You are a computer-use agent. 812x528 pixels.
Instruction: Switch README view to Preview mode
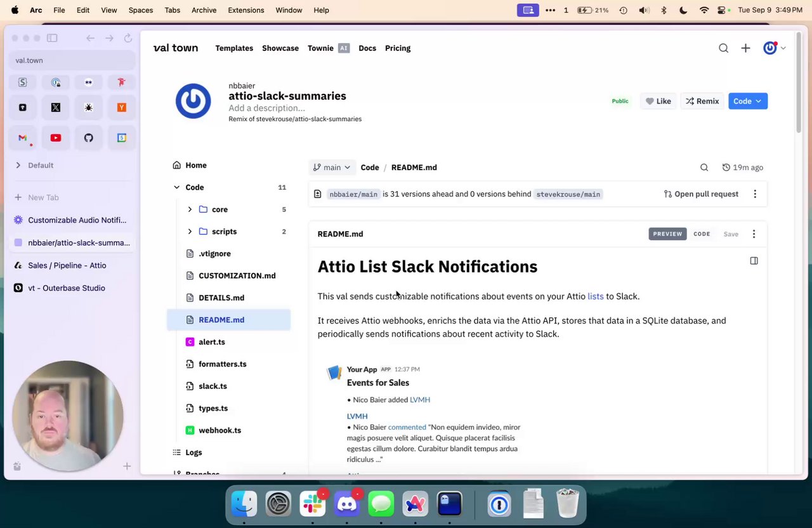[667, 234]
